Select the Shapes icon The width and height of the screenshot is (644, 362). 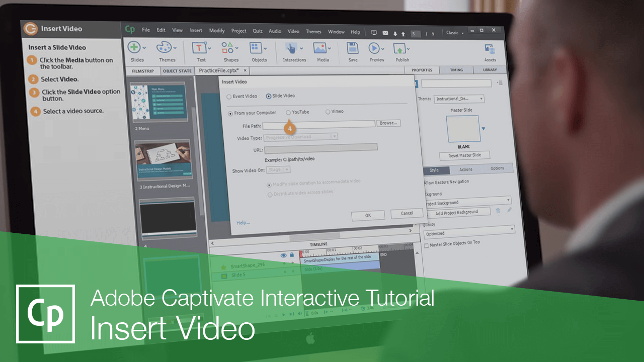click(227, 48)
